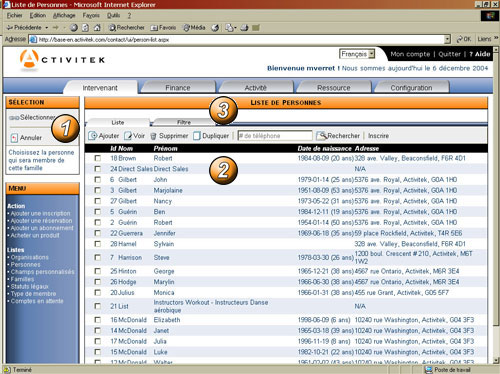The height and width of the screenshot is (374, 500).
Task: Open Comptes en attente link
Action: pos(37,301)
